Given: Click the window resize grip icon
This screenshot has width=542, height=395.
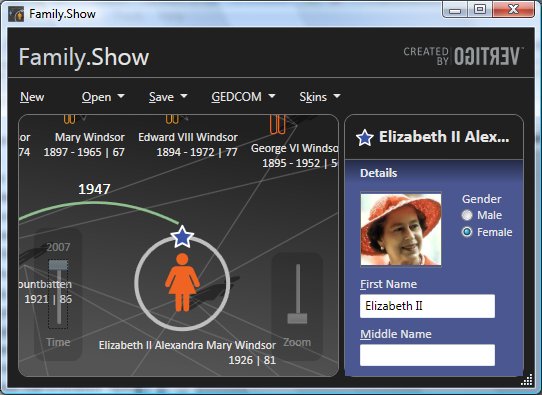Looking at the screenshot, I should pos(526,379).
